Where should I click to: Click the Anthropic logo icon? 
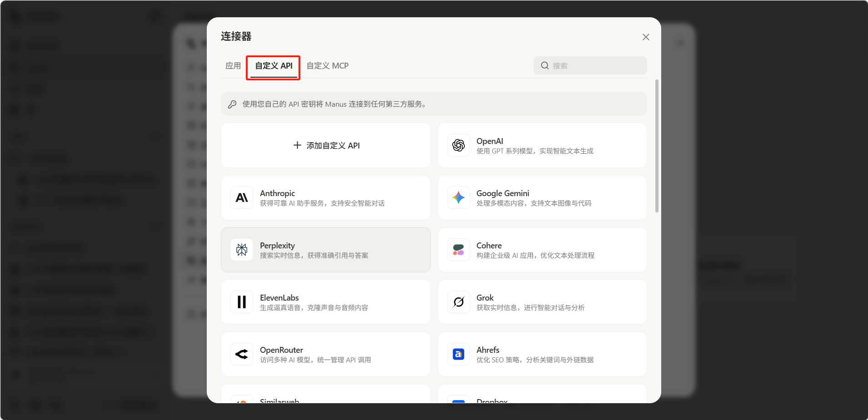pyautogui.click(x=242, y=198)
